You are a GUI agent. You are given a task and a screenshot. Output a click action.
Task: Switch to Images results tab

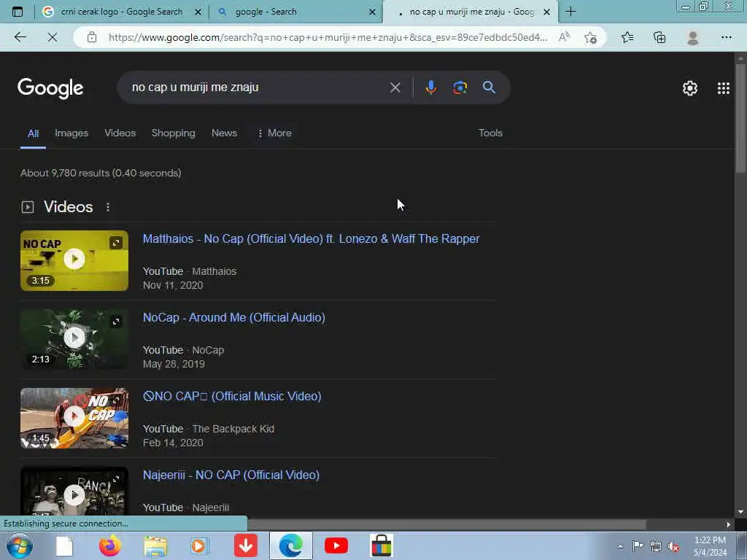[x=71, y=133]
